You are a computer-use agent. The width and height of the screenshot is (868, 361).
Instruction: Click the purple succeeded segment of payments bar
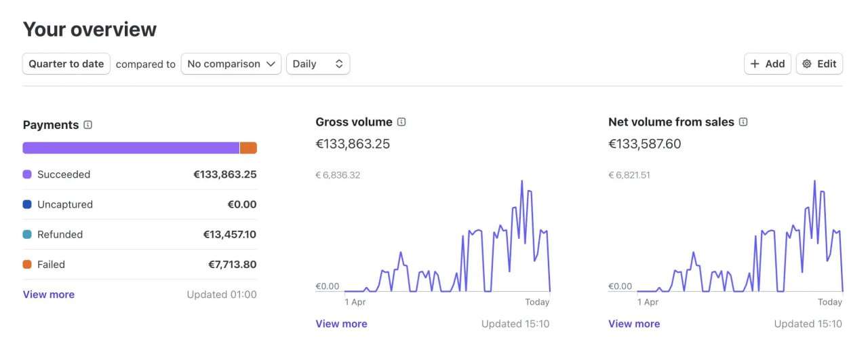(131, 148)
